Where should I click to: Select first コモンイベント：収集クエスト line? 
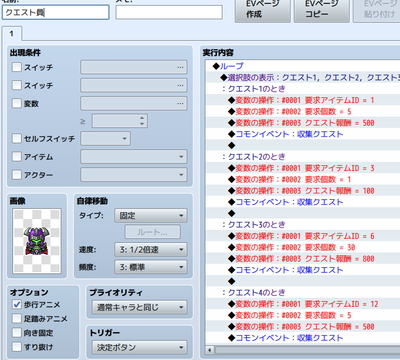click(x=286, y=134)
